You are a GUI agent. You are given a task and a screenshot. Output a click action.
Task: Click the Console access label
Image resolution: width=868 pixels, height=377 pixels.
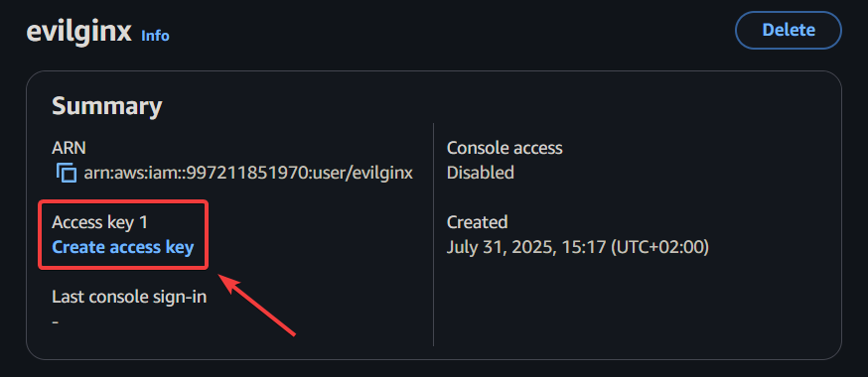(x=505, y=148)
